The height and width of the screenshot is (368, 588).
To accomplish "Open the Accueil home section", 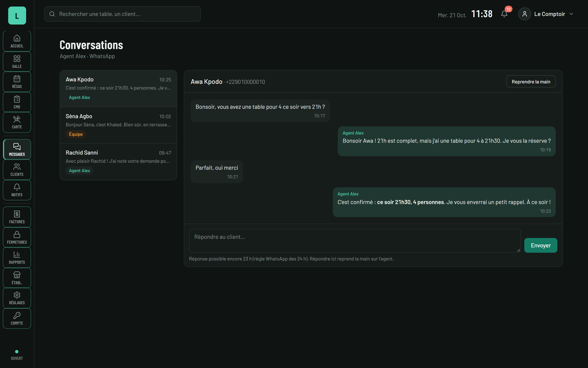I will point(17,41).
